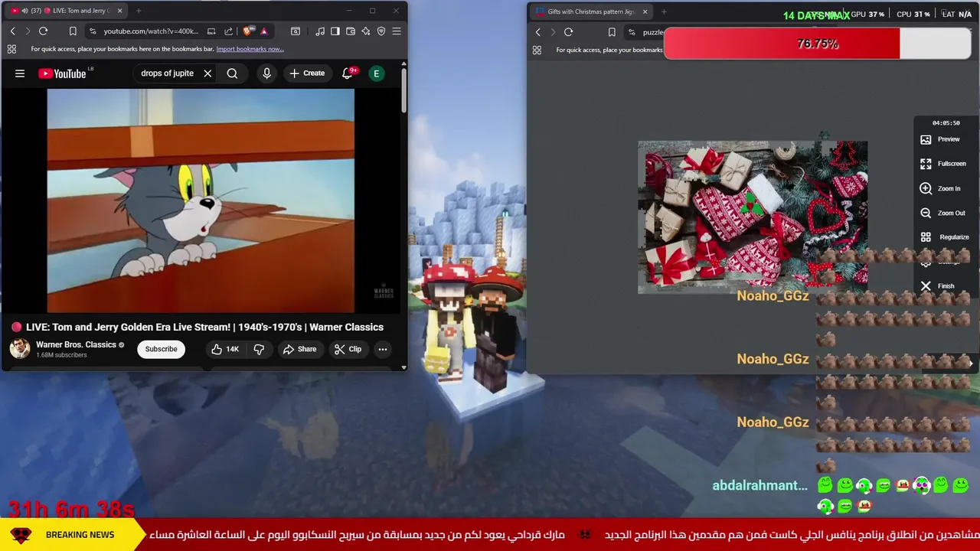Open apps grid on YouTube window bookmarks bar
980x551 pixels.
[11, 49]
